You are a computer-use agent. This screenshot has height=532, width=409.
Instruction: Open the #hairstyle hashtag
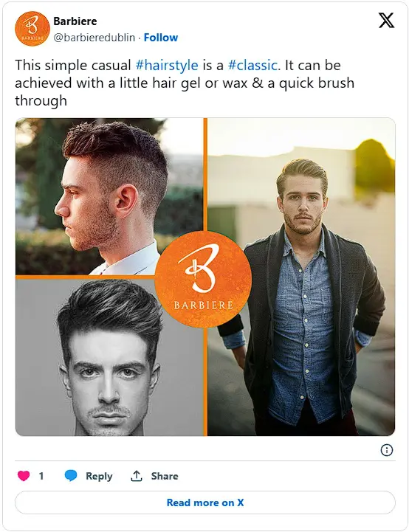click(167, 65)
